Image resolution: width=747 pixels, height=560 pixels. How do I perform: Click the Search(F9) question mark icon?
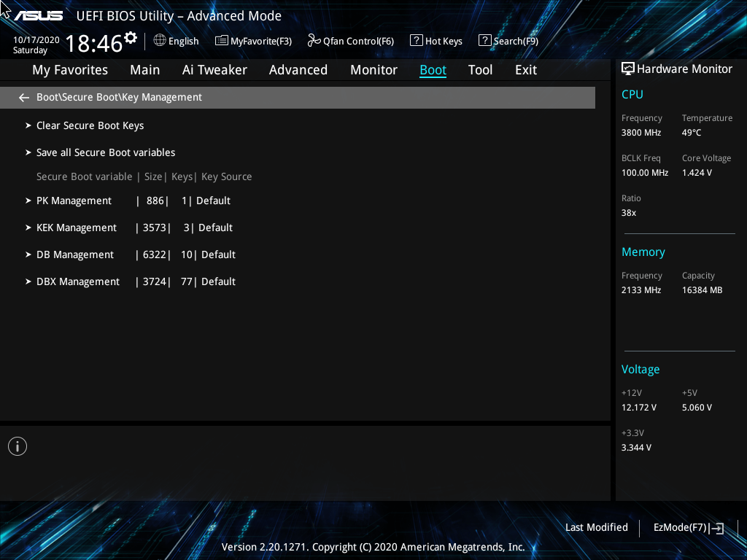pos(484,41)
